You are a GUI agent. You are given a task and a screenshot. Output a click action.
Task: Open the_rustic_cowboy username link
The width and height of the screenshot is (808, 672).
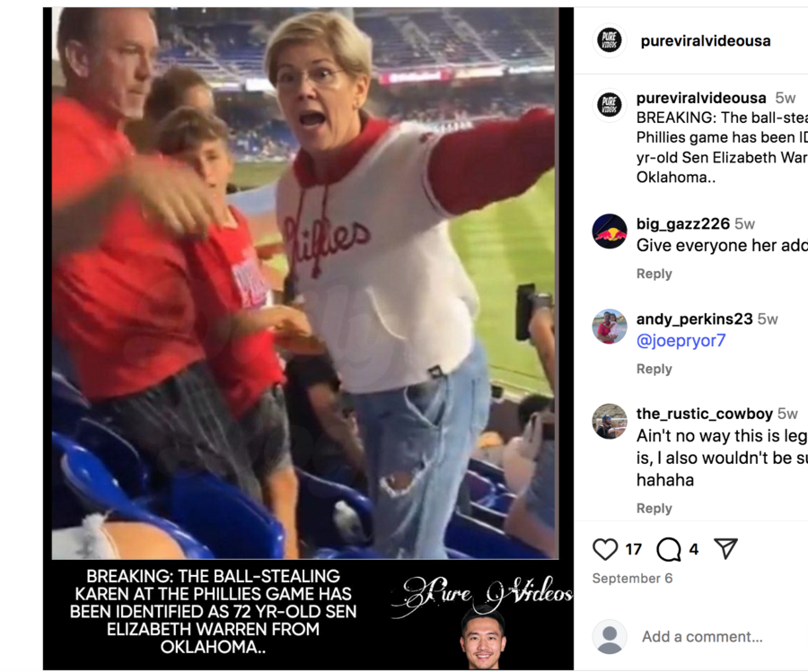tap(705, 414)
